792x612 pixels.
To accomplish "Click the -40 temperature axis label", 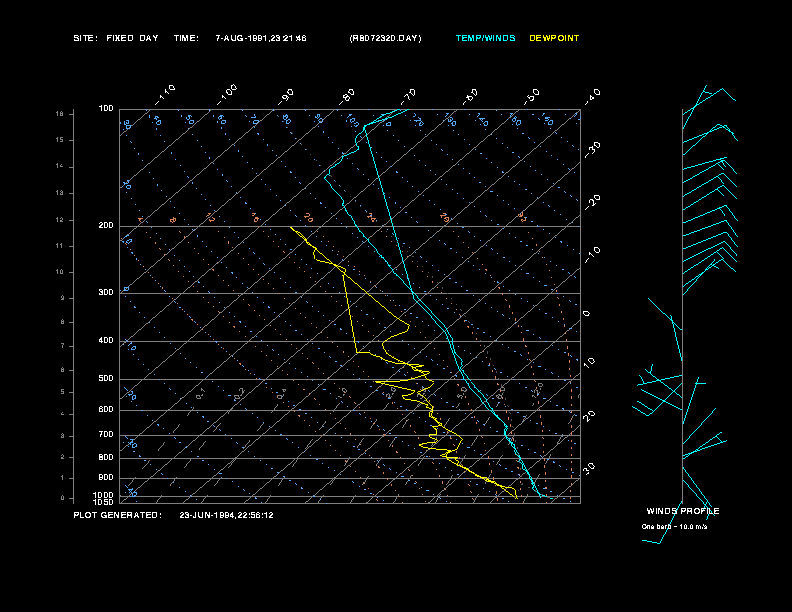I will 592,96.
